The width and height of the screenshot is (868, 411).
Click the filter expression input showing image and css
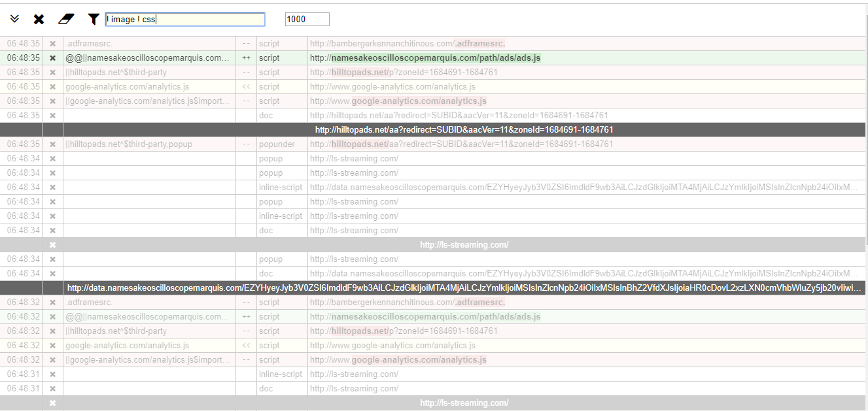pyautogui.click(x=184, y=19)
